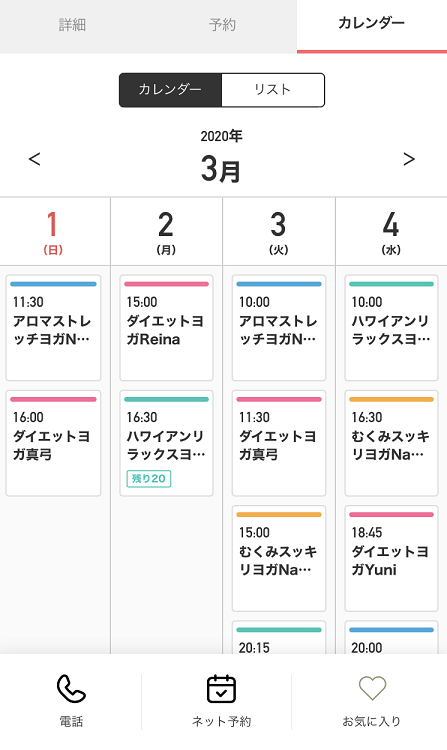Go to next month arrow
447x750 pixels.
click(409, 159)
